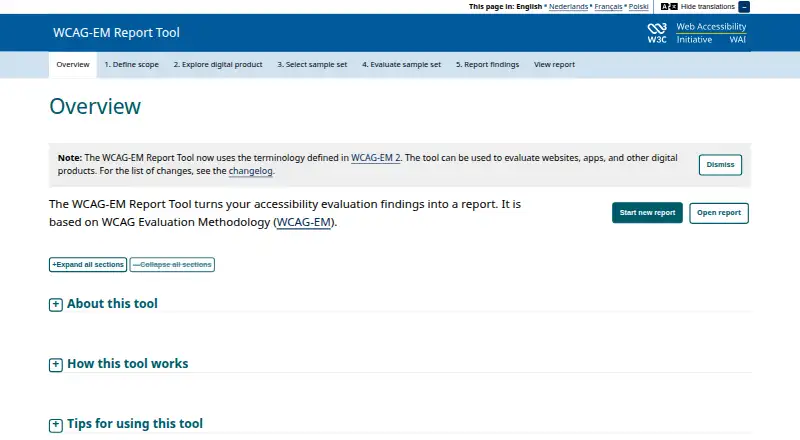Go to 2. Explore digital product step
Screen dimensions: 800x440
tap(218, 65)
